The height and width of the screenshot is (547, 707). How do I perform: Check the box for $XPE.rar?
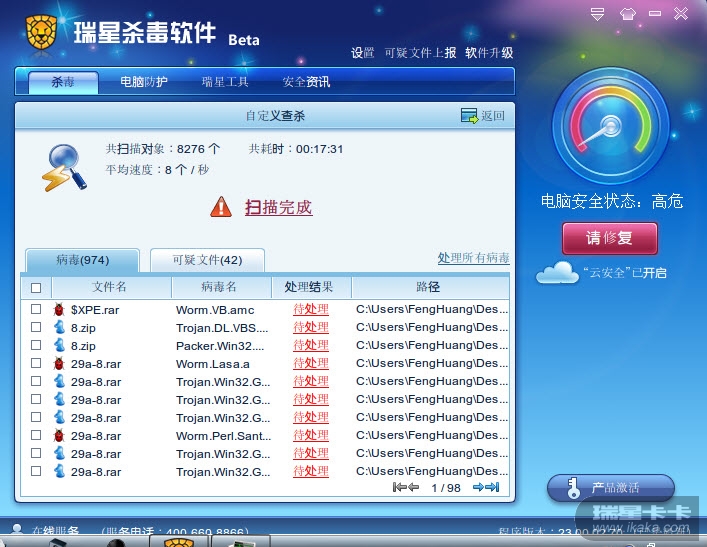pyautogui.click(x=36, y=309)
